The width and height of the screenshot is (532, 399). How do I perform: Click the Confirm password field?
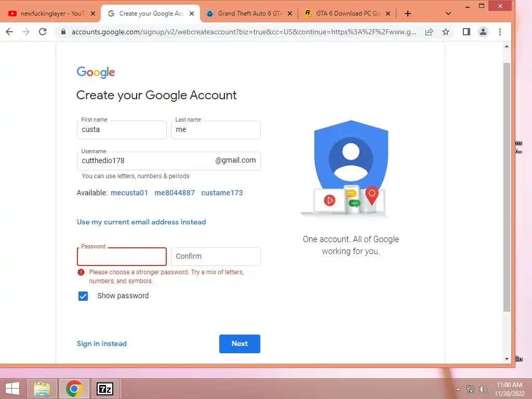tap(216, 257)
